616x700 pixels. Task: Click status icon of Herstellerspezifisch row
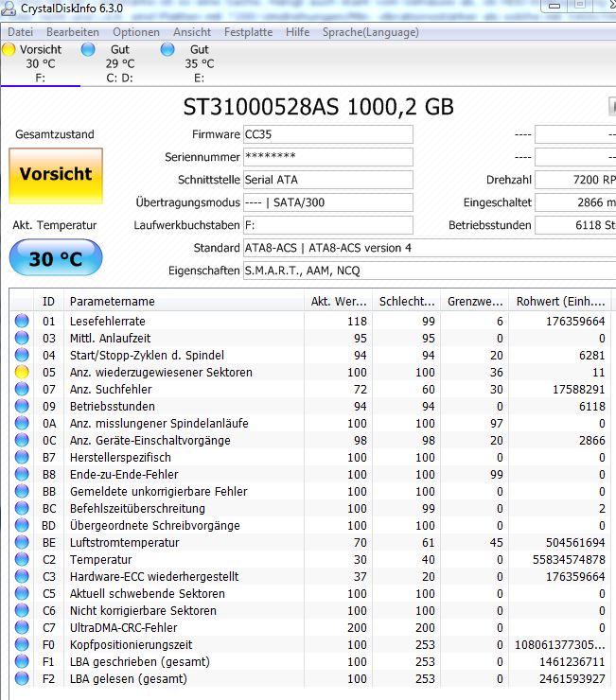[22, 457]
